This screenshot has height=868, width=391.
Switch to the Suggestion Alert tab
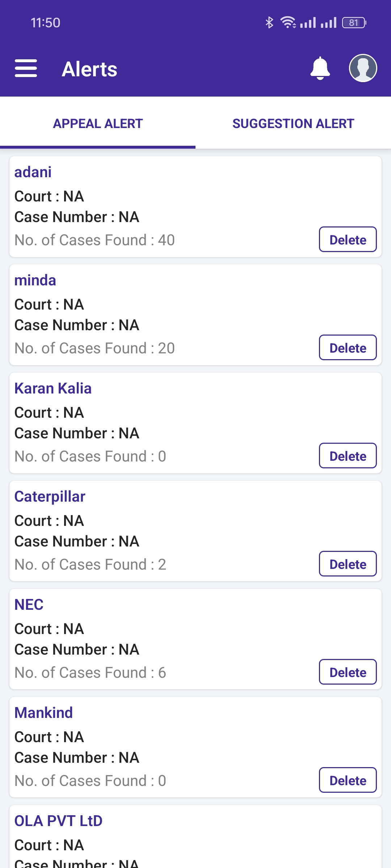293,123
